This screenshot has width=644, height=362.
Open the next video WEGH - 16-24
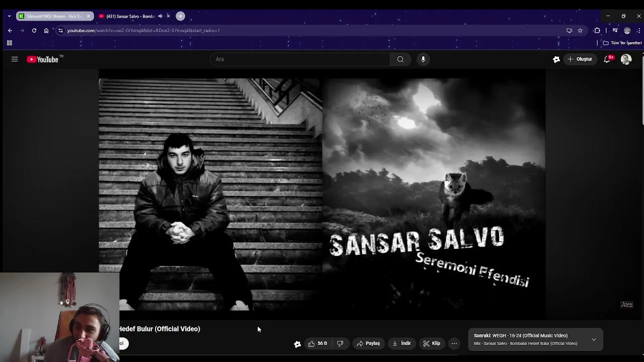521,335
